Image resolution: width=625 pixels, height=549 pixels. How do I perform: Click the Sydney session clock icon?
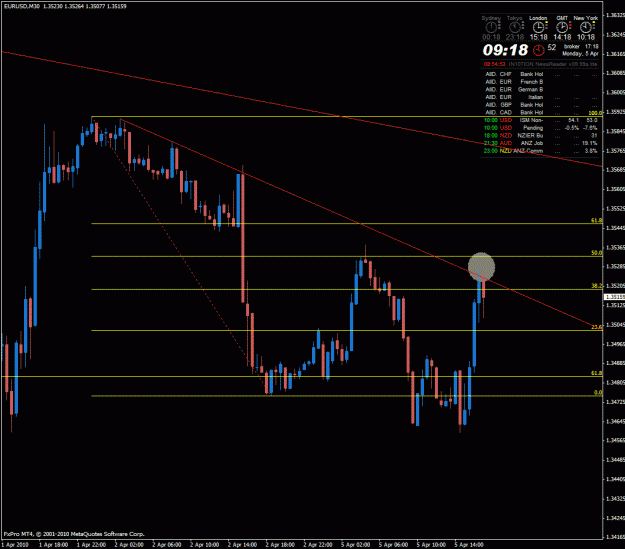click(x=491, y=27)
